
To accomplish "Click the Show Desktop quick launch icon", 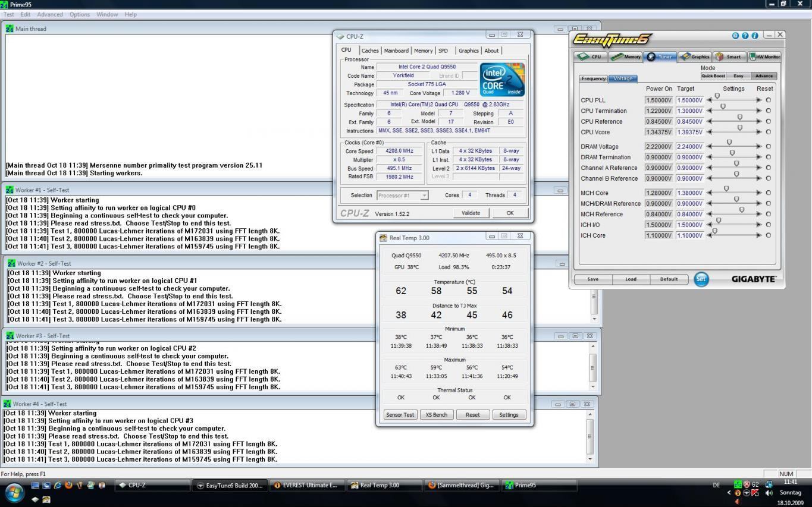I will 35,485.
